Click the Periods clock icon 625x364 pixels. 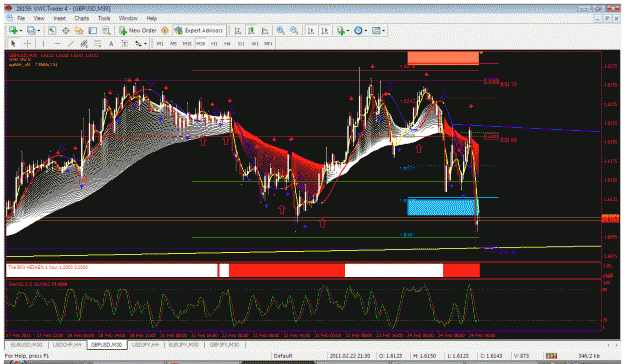click(358, 31)
